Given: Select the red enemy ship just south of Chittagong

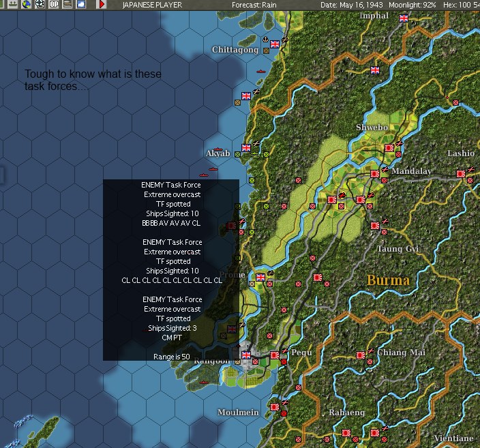Looking at the screenshot, I should [261, 72].
